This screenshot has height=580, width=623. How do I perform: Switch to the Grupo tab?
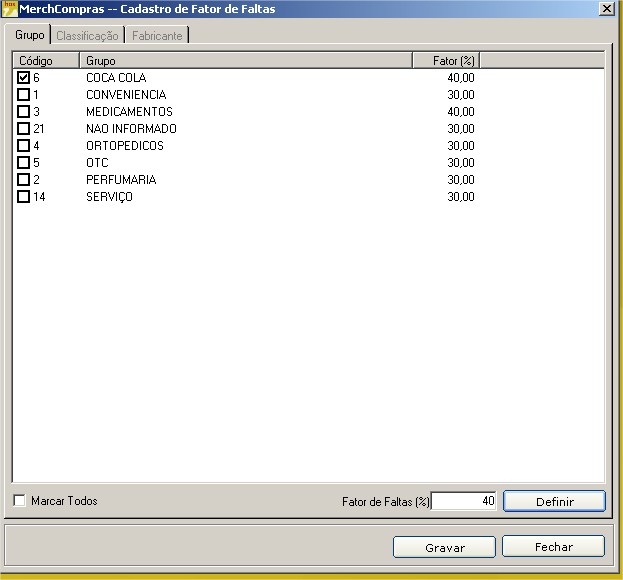28,35
